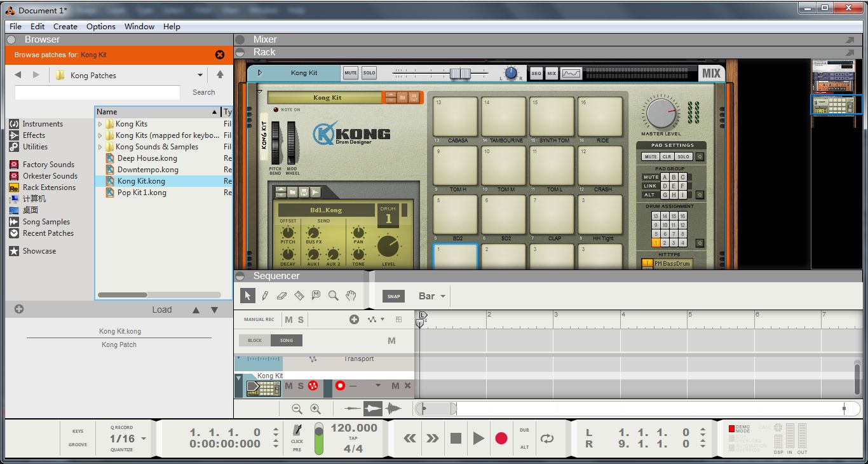Viewport: 868px width, 464px height.
Task: Select the Razor tool in sequencer
Action: 299,296
